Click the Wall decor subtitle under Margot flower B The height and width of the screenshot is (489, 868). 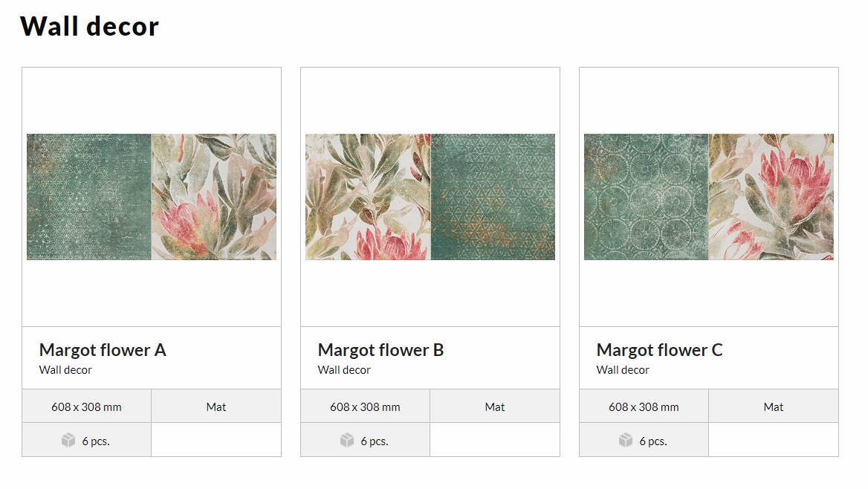click(x=344, y=370)
